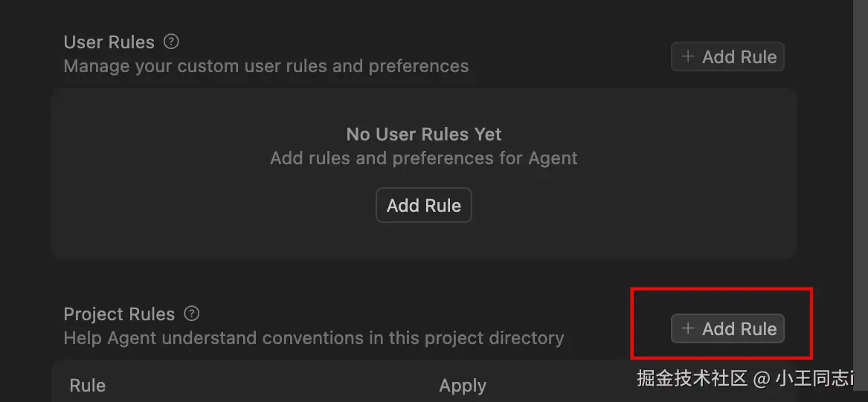Click the help icon beside Project Rules
Screen dimensions: 868x402
coord(192,313)
